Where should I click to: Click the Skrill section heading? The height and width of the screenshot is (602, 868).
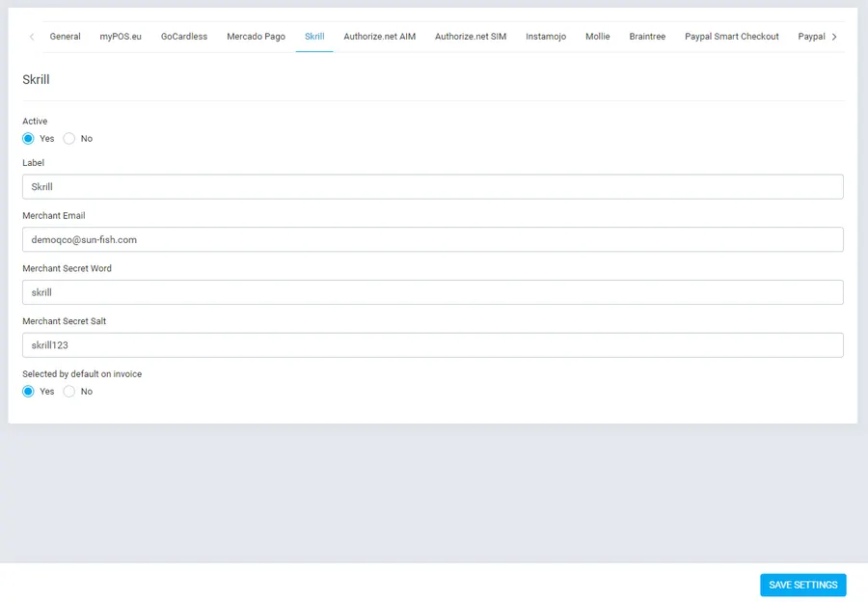click(36, 80)
